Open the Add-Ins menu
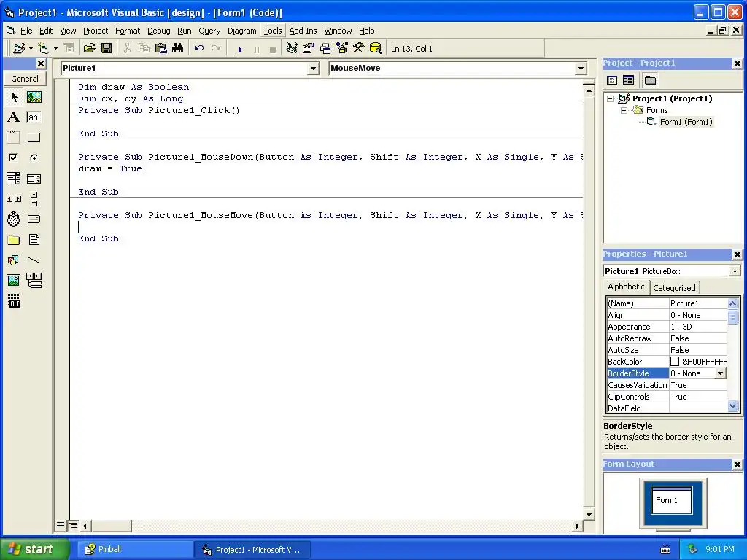This screenshot has width=747, height=560. (303, 31)
